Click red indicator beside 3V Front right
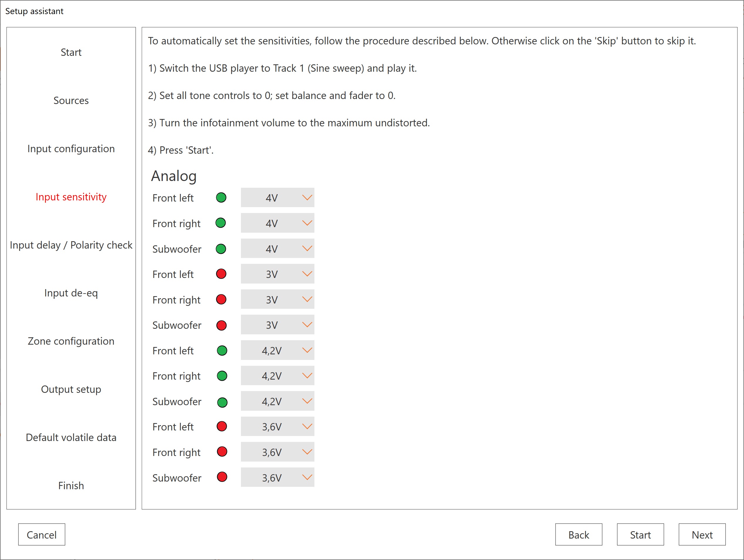The width and height of the screenshot is (744, 560). pyautogui.click(x=221, y=299)
